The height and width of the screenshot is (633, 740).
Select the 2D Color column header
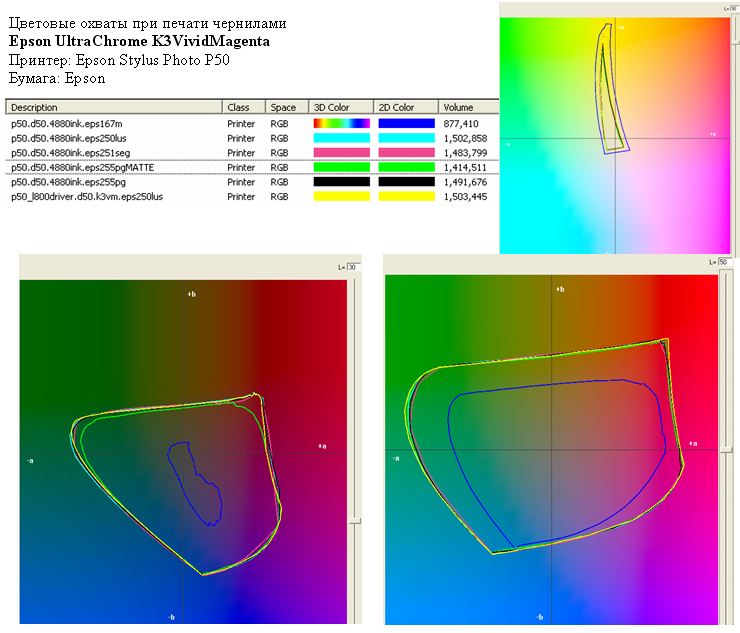point(406,107)
